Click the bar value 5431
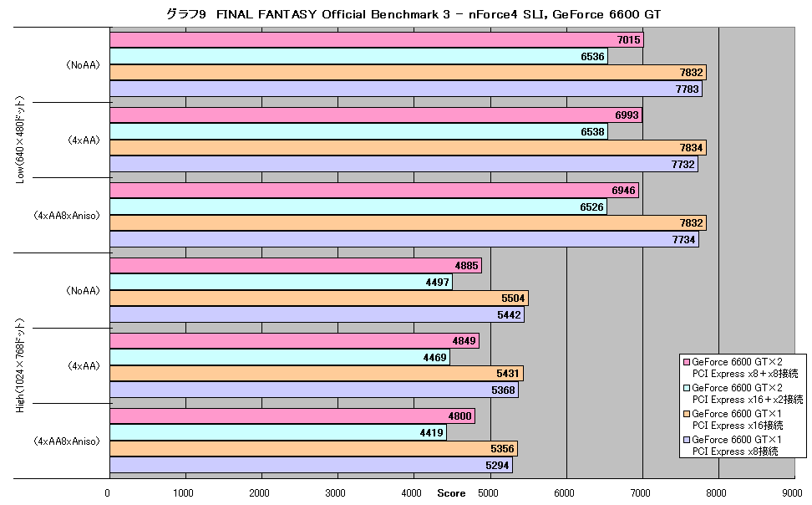The height and width of the screenshot is (505, 812). (508, 373)
